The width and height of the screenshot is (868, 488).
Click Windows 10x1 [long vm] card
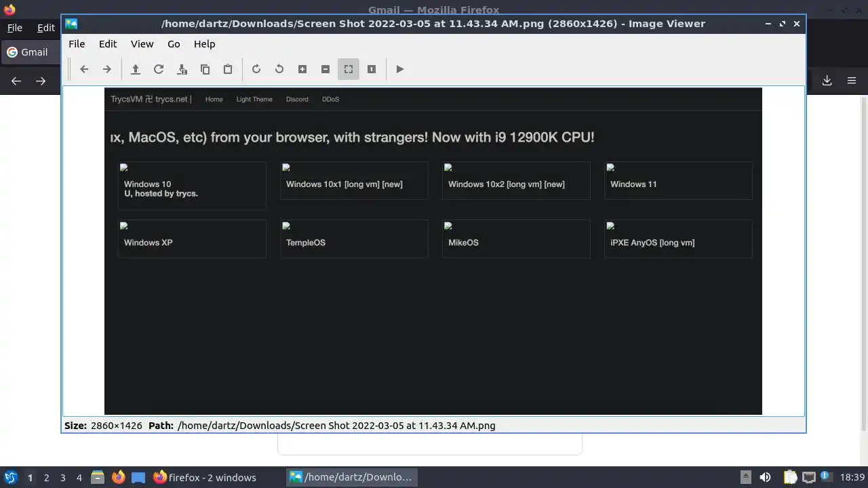point(354,180)
